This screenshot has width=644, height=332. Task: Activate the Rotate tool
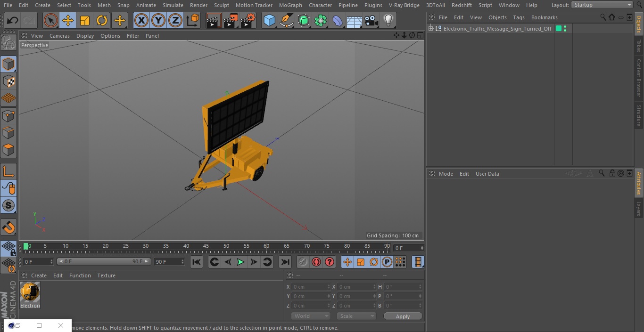click(102, 21)
